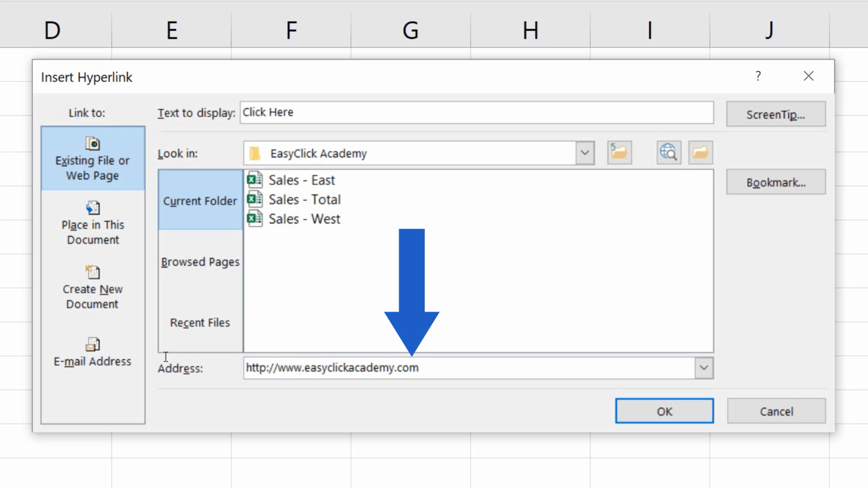The image size is (868, 488).
Task: Expand the Address history dropdown
Action: point(703,368)
